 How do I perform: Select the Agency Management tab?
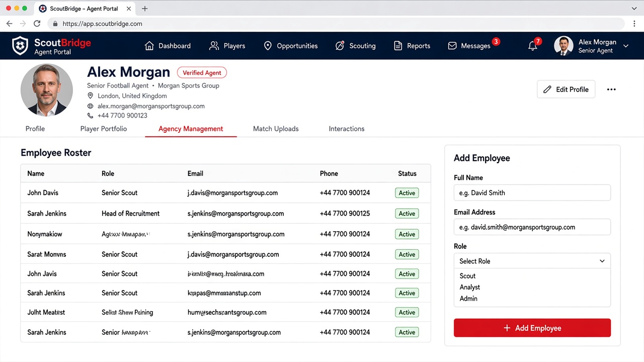click(191, 129)
